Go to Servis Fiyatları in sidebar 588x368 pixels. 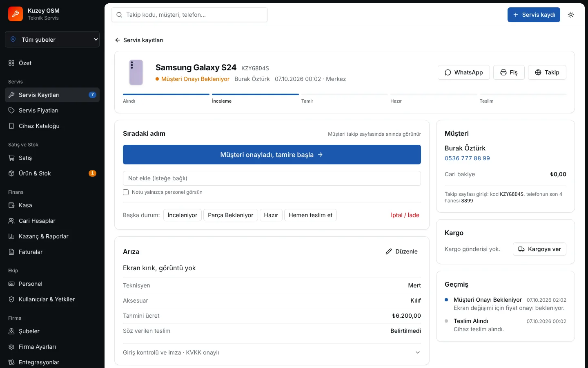(52, 110)
